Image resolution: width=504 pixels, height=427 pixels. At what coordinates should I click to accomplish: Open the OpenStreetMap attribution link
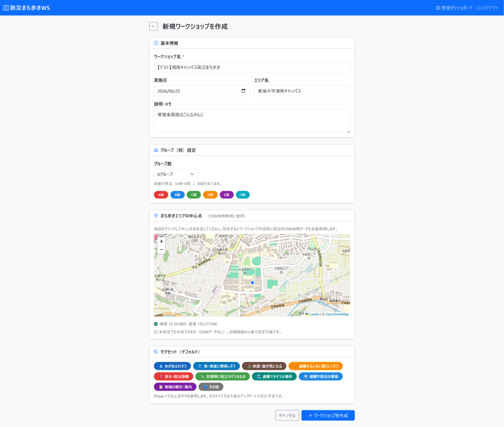point(337,314)
